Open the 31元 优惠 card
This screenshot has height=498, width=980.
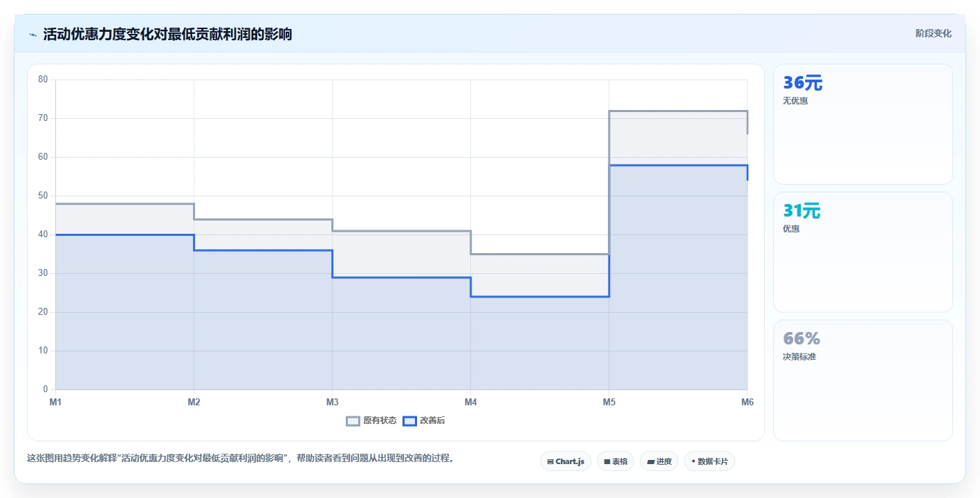pos(862,252)
